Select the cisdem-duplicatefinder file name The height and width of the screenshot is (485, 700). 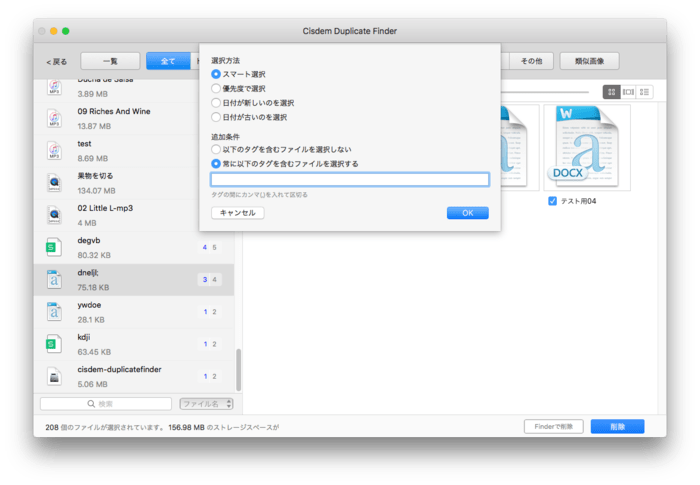coord(119,369)
